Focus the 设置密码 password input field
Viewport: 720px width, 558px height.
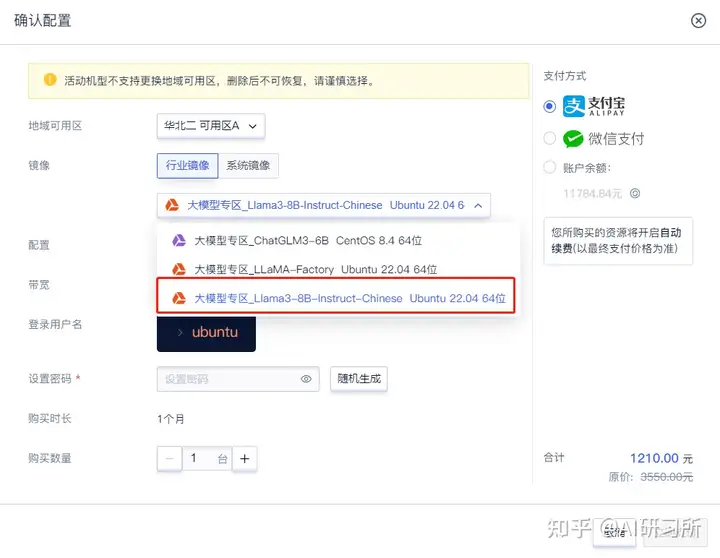click(x=238, y=379)
